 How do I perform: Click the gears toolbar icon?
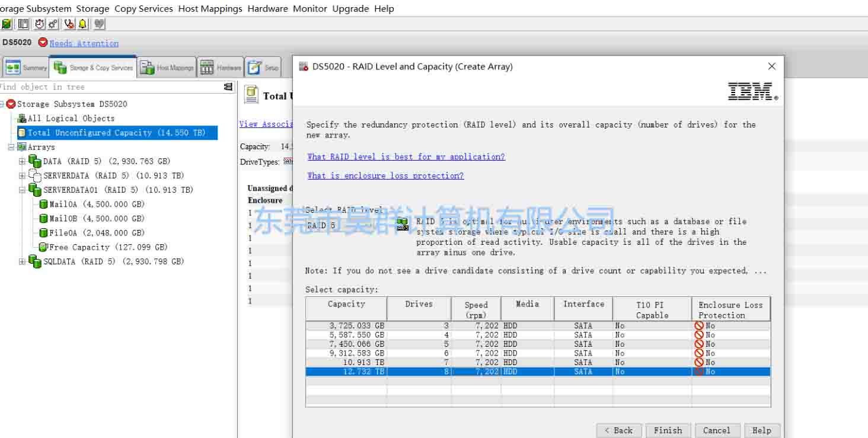[x=53, y=24]
